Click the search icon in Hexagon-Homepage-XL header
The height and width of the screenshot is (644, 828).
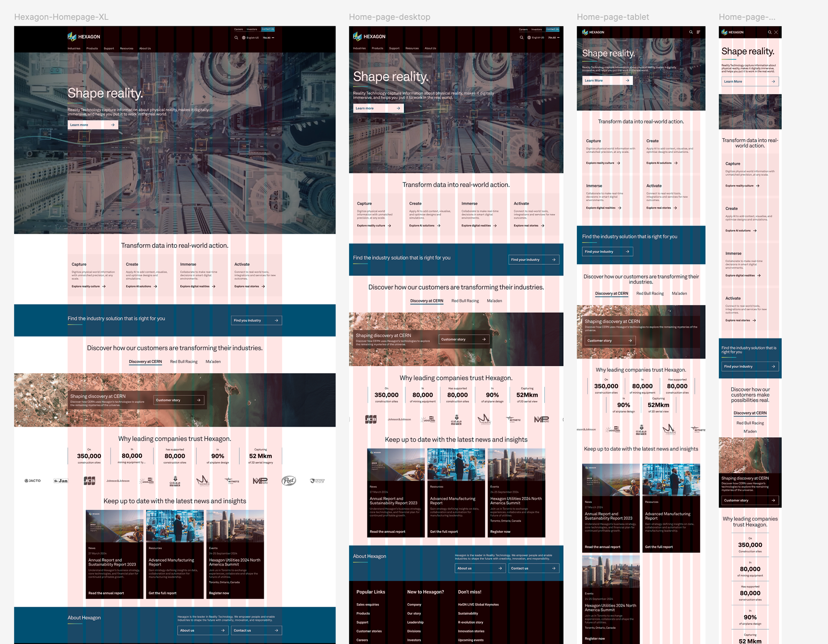coord(236,38)
